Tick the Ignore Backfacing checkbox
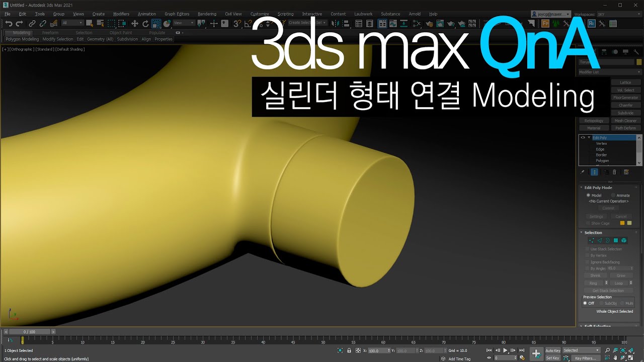The height and width of the screenshot is (362, 644). pos(588,262)
